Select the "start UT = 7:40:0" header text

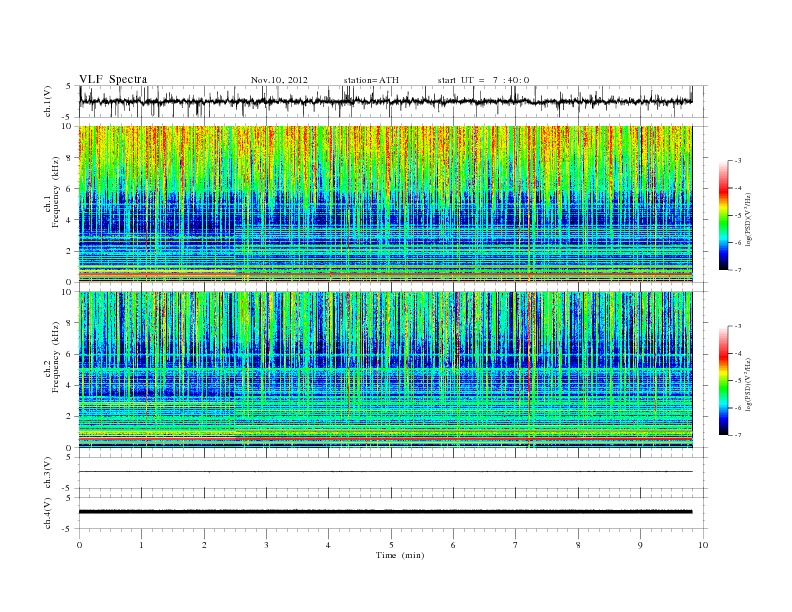pos(483,80)
